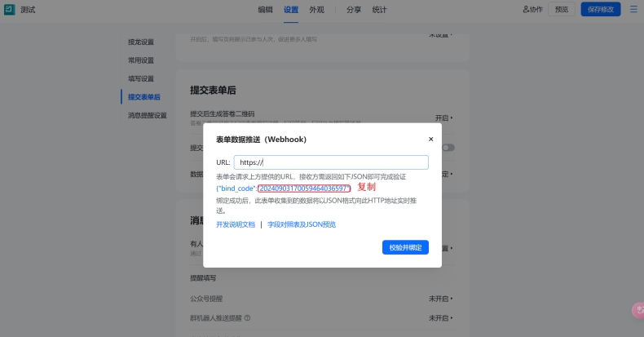
Task: Switch to the 编辑 tab
Action: [265, 10]
